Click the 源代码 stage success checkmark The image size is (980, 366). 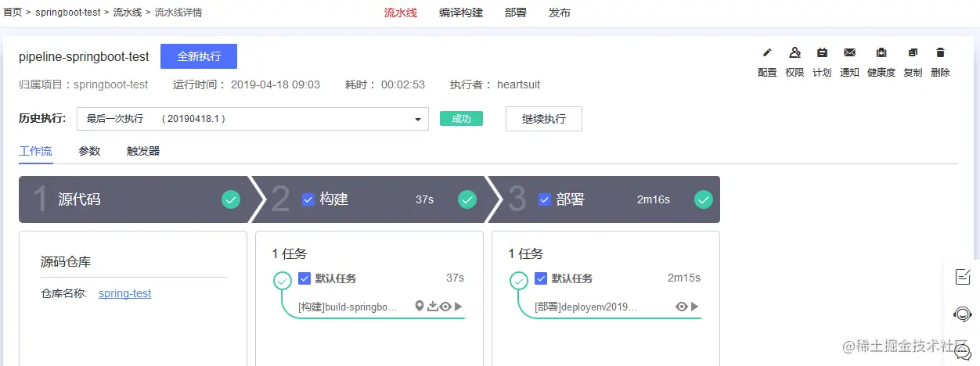[x=231, y=199]
